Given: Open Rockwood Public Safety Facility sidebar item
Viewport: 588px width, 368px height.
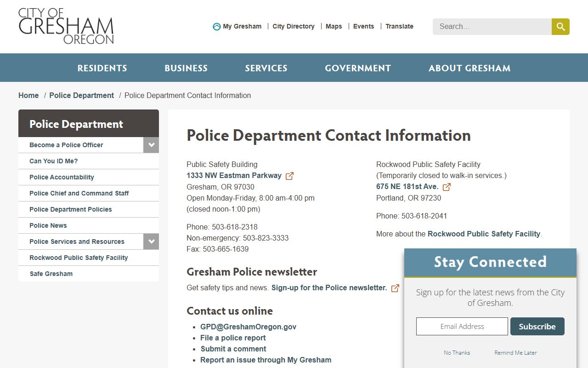Looking at the screenshot, I should click(79, 258).
